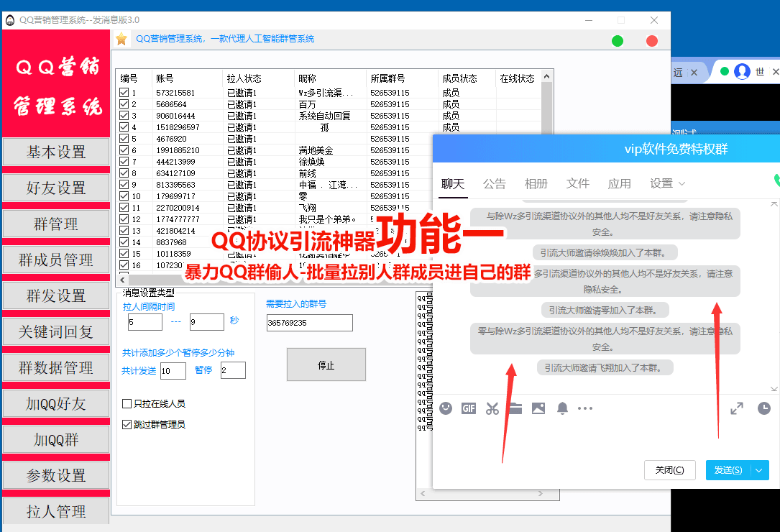Click the red status circle
780x532 pixels.
tap(651, 41)
